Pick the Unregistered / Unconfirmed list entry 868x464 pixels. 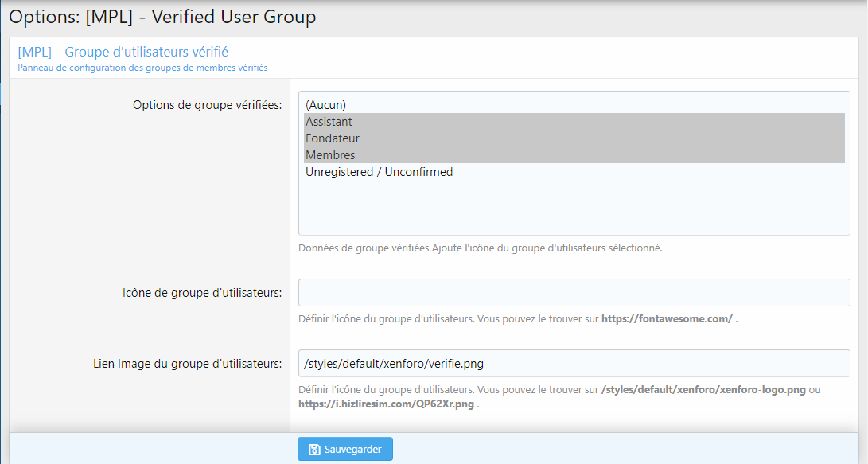pos(379,172)
